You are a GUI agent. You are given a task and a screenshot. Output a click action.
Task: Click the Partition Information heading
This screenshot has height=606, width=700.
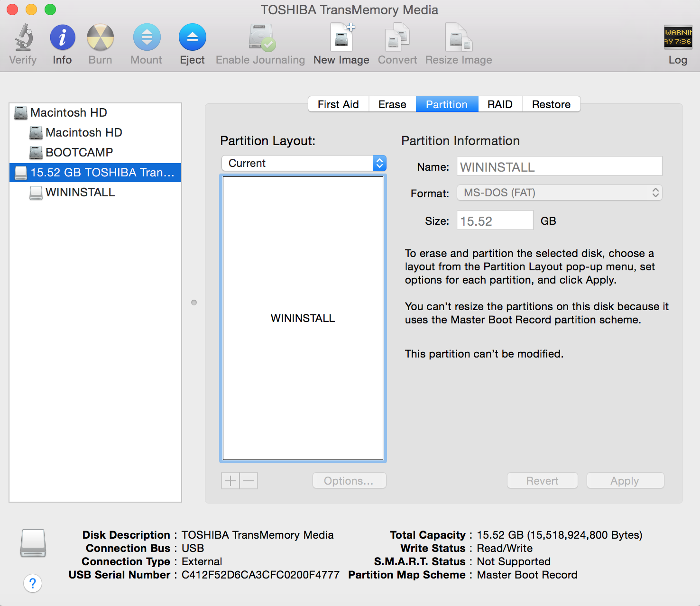coord(461,141)
